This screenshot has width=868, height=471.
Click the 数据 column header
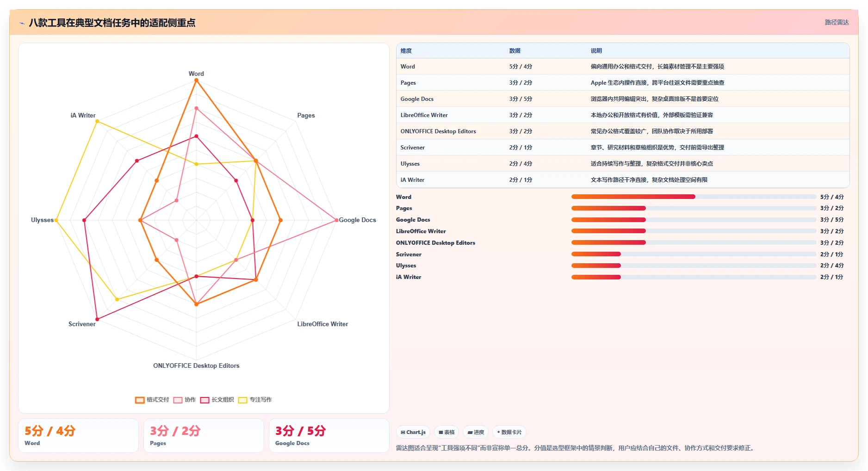pyautogui.click(x=515, y=51)
